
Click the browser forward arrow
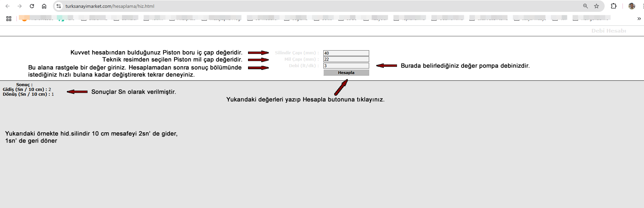click(x=20, y=6)
